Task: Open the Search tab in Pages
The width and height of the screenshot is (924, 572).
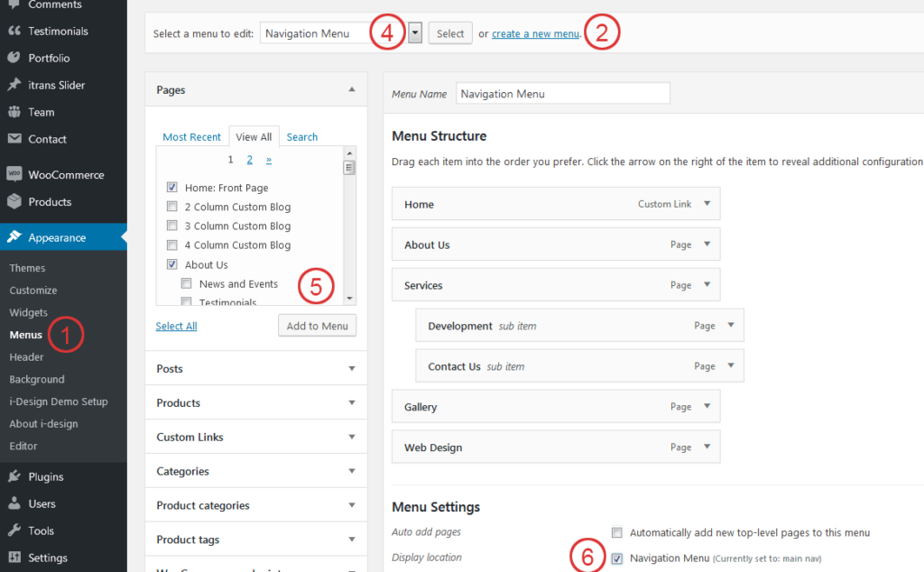Action: tap(302, 137)
